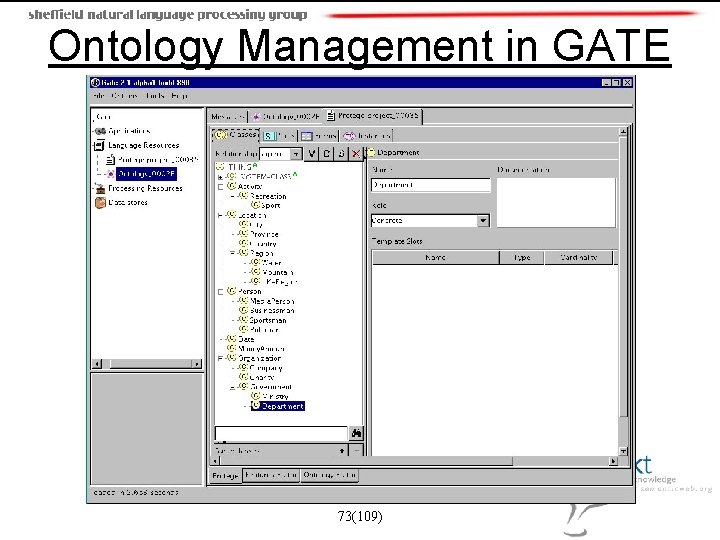Expand the SYSTEM-CLASS node
Image resolution: width=720 pixels, height=540 pixels.
point(220,177)
